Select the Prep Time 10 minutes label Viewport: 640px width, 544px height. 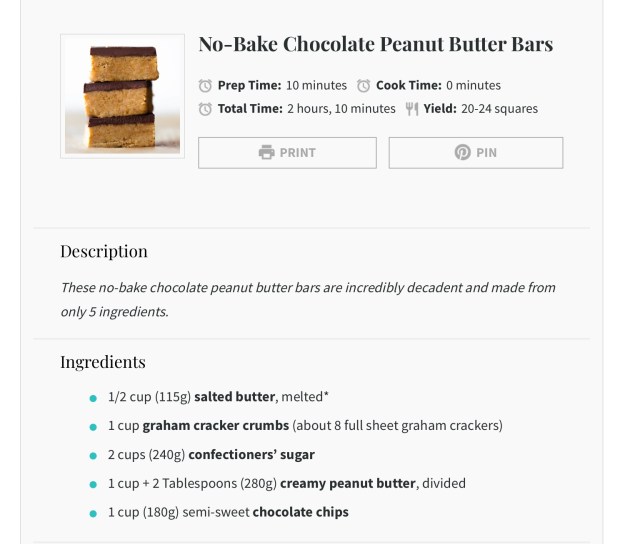(x=282, y=86)
